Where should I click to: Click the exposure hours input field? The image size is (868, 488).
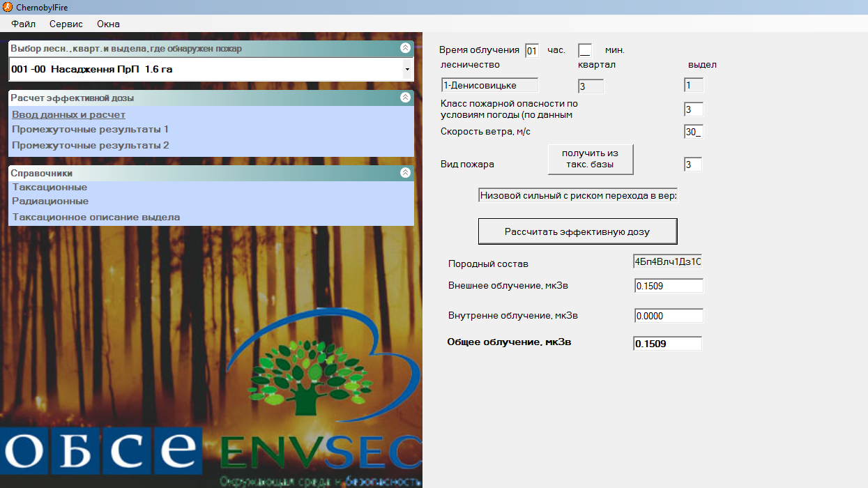pyautogui.click(x=532, y=50)
